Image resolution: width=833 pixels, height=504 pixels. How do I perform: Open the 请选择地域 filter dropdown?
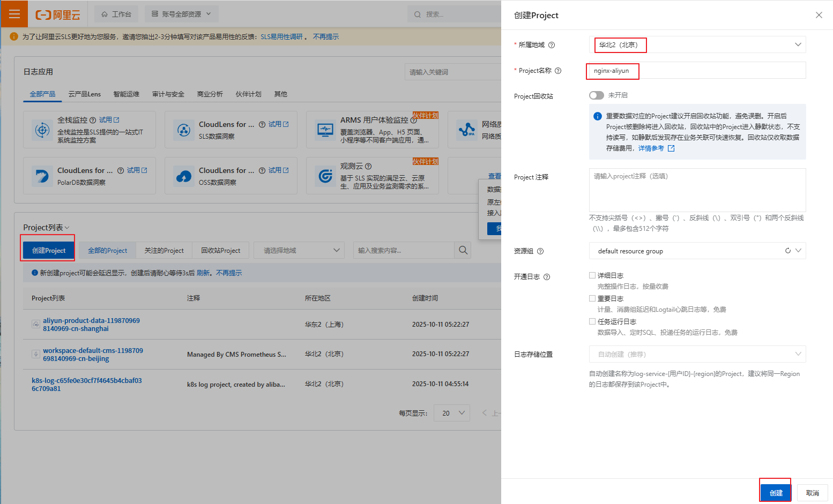click(x=299, y=250)
